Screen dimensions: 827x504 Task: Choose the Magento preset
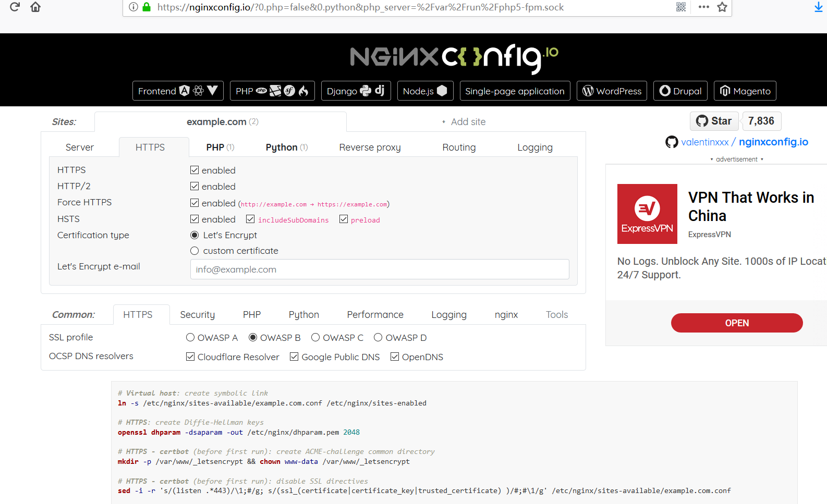745,91
